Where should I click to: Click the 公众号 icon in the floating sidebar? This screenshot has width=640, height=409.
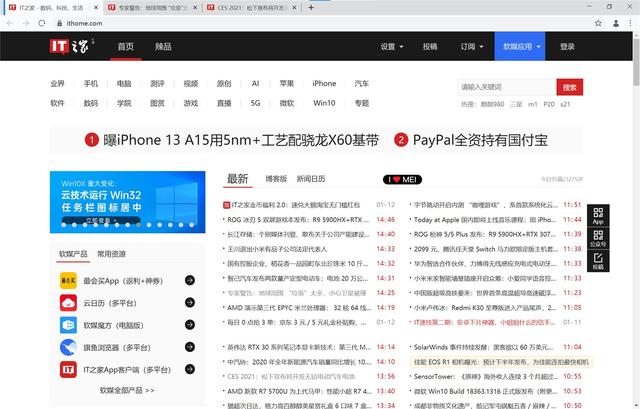(x=598, y=238)
